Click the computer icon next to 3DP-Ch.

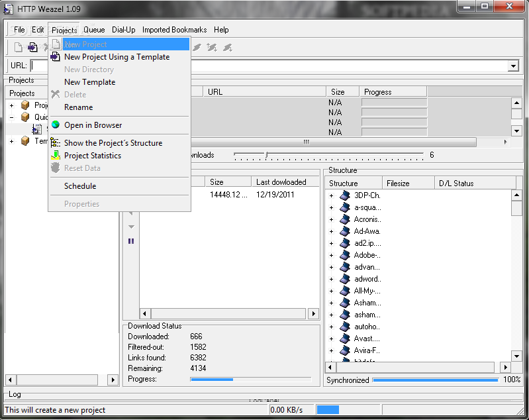tap(345, 195)
